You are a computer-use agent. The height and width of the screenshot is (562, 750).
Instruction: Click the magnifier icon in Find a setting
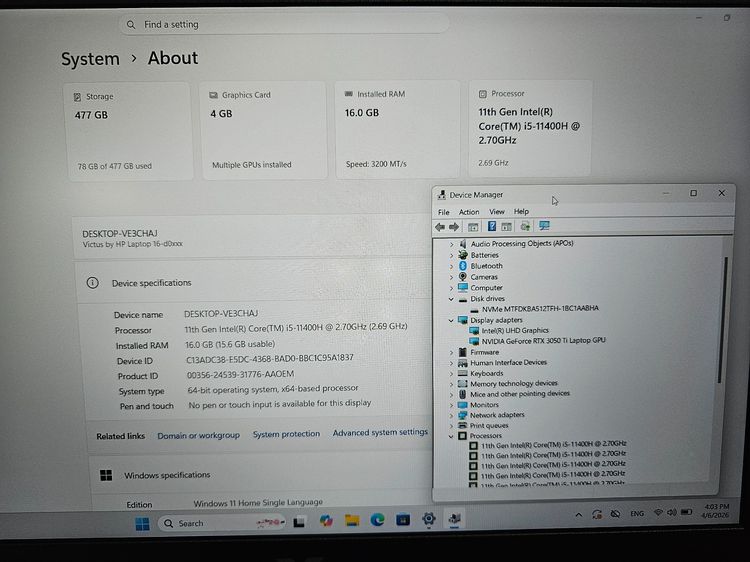(131, 24)
